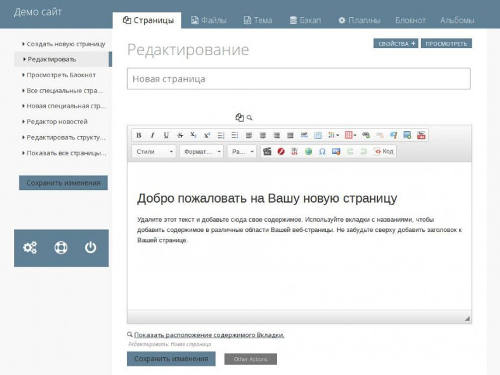Open Просмотреть Блокнот in sidebar
Image resolution: width=500 pixels, height=375 pixels.
pyautogui.click(x=59, y=75)
